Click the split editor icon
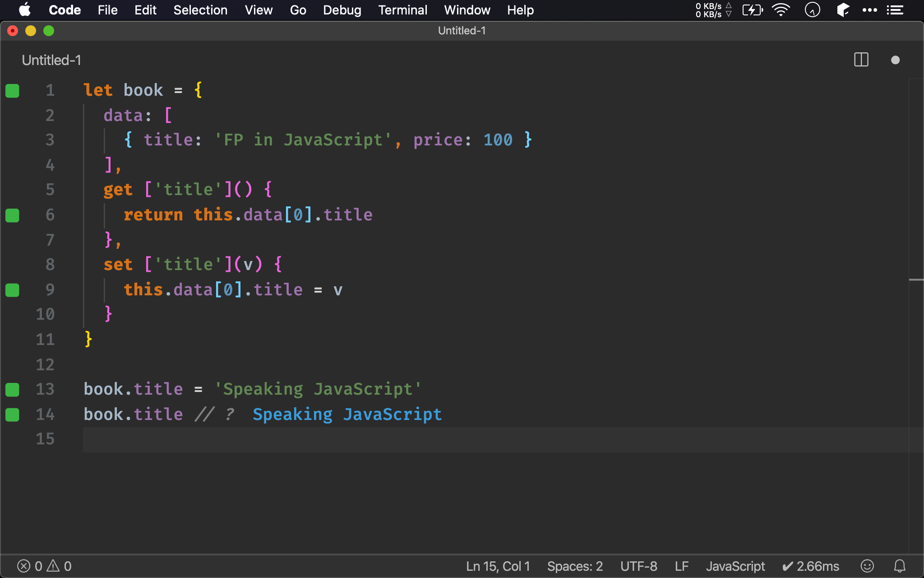The image size is (924, 578). [861, 60]
